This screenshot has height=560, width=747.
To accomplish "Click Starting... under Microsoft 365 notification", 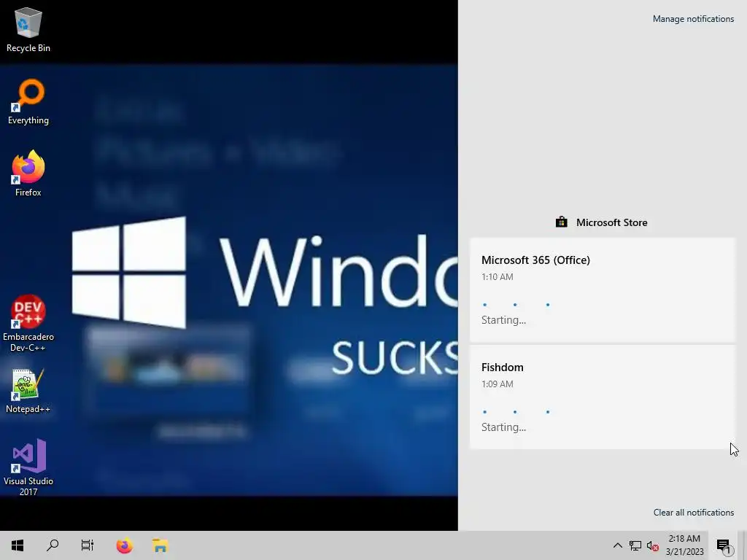I will click(503, 320).
